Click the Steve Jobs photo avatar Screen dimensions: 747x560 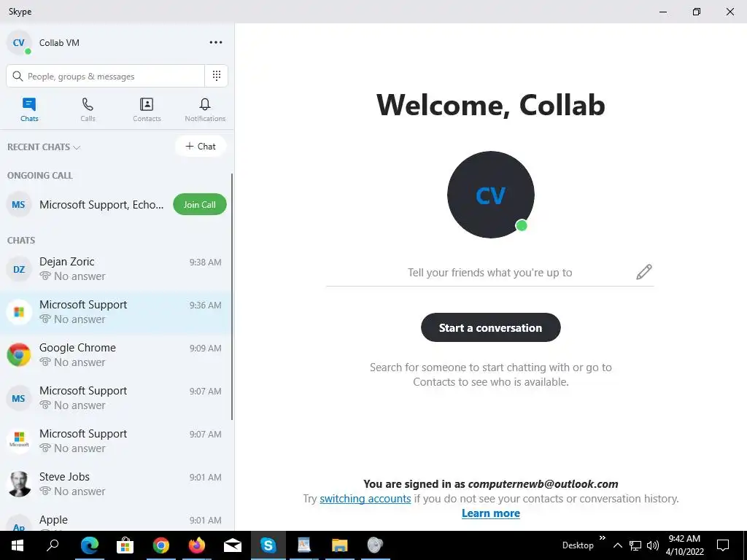pyautogui.click(x=18, y=484)
